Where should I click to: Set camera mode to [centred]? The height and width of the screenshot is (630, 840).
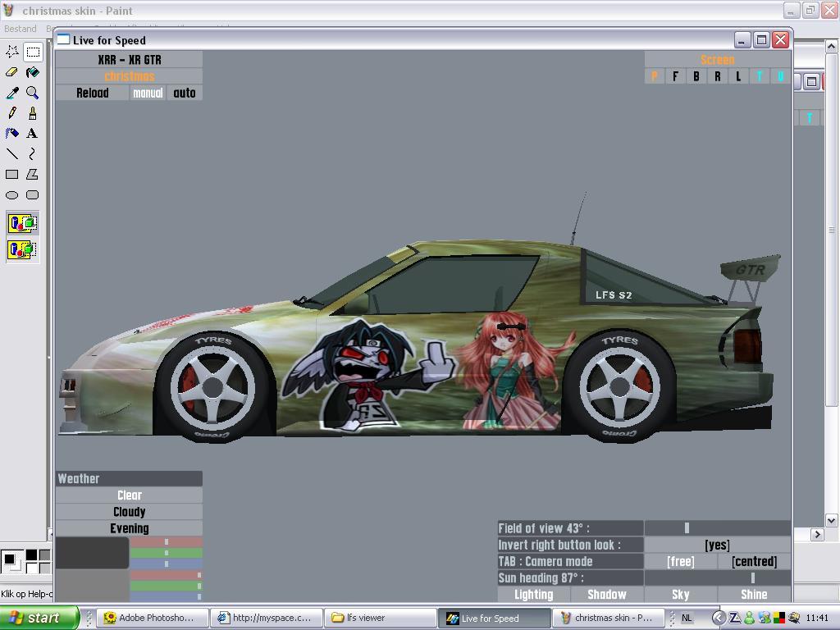(x=755, y=561)
